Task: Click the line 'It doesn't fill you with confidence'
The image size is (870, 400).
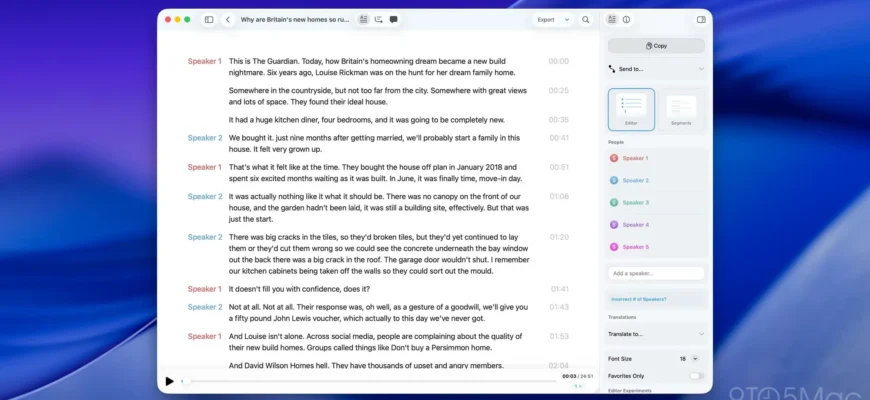Action: [299, 289]
